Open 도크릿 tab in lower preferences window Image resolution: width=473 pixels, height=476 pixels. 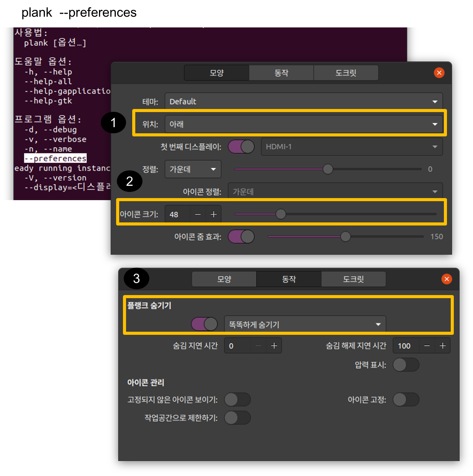click(353, 279)
